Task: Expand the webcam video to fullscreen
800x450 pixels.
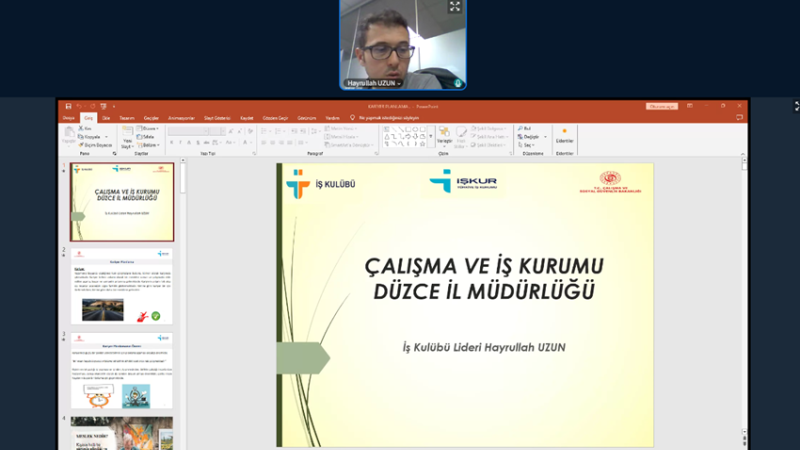Action: (455, 7)
